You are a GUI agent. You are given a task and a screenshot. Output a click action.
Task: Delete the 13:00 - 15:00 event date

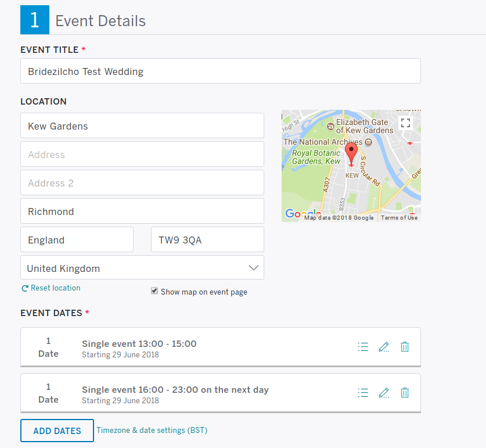coord(405,346)
